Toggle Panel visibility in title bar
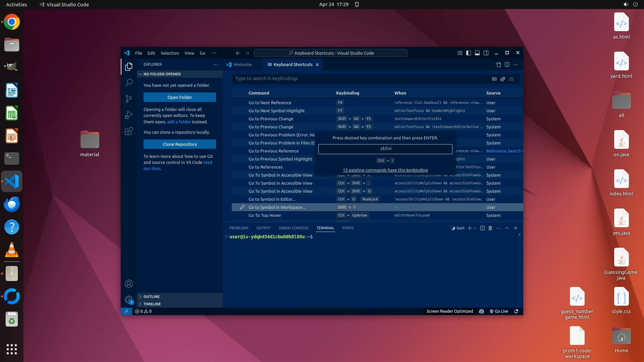 pos(477,53)
